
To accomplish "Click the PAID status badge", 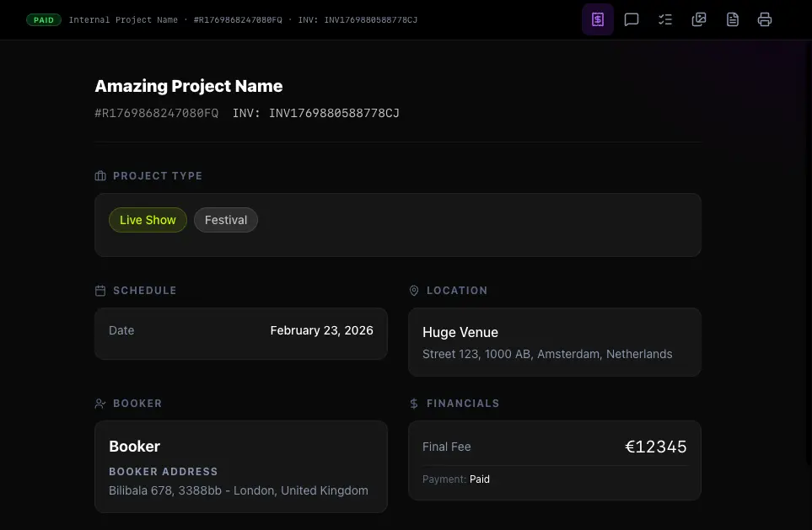I will coord(44,19).
